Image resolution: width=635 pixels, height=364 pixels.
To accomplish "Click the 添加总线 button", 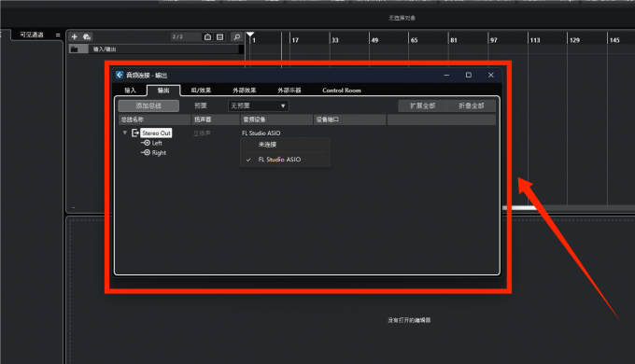I will (148, 105).
